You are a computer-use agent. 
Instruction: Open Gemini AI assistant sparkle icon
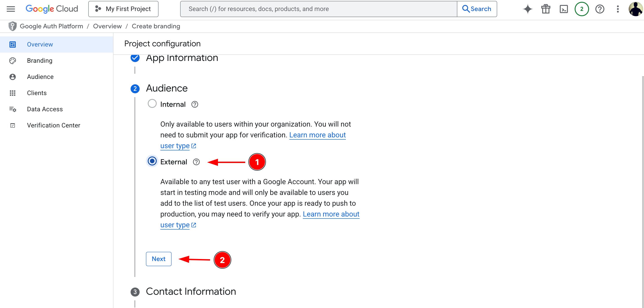pos(528,9)
